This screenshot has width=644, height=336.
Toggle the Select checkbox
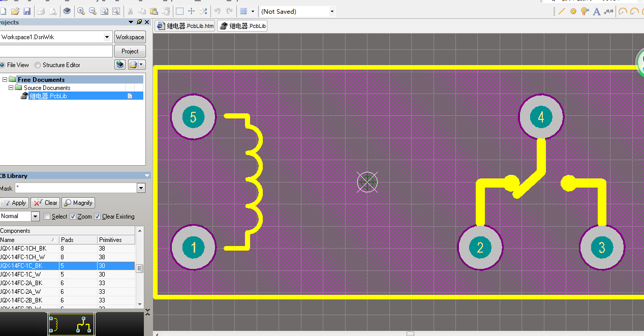(x=47, y=217)
